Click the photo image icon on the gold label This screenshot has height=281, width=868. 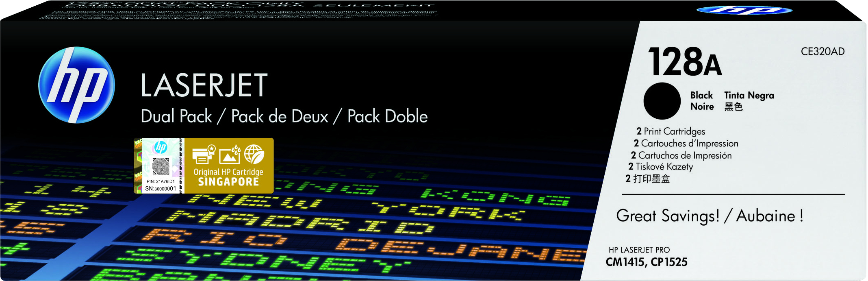click(230, 155)
